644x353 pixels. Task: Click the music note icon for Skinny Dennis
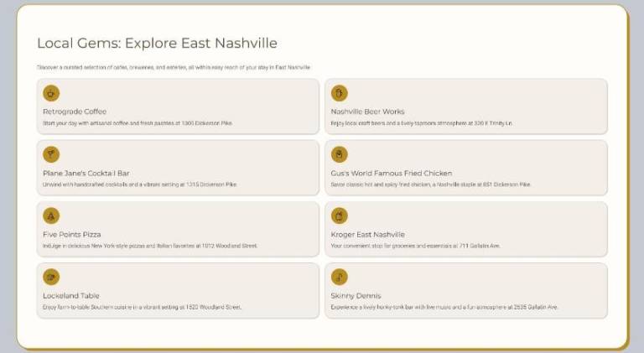point(340,277)
